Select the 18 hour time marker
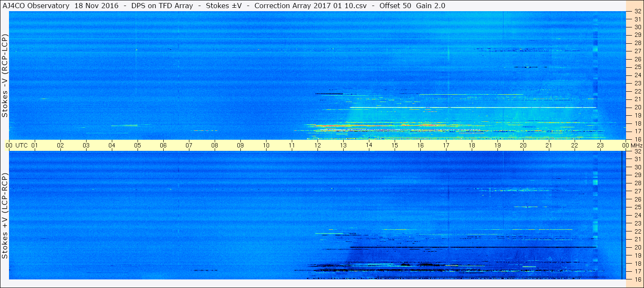This screenshot has width=644, height=288. (x=472, y=145)
